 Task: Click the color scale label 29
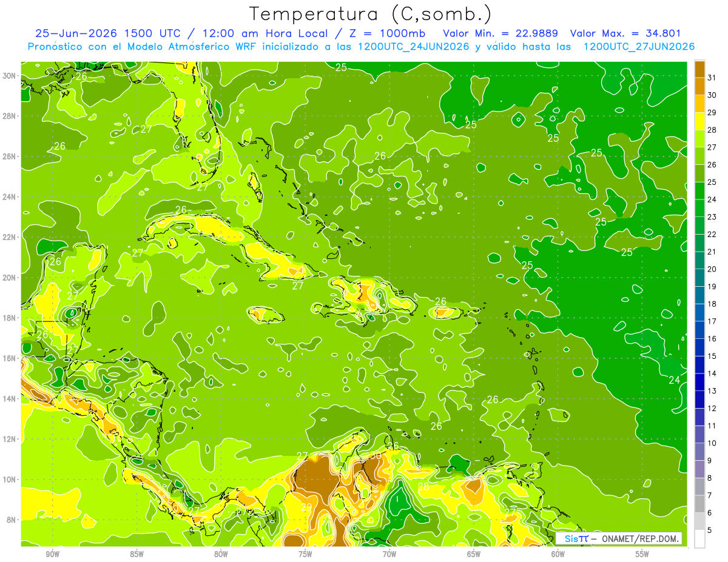click(712, 113)
